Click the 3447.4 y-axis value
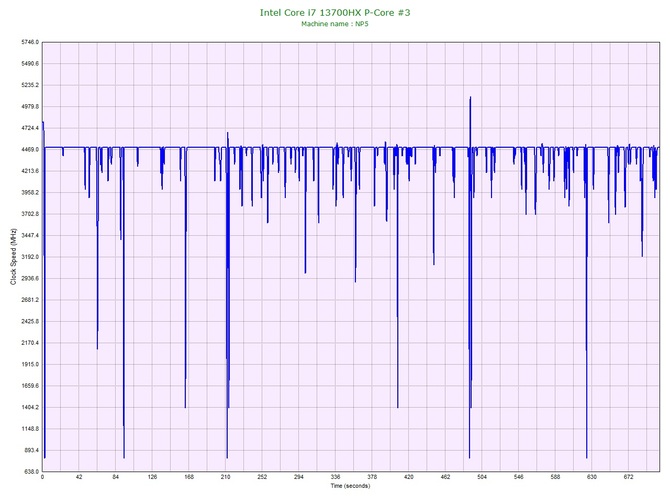This screenshot has width=670, height=503. 30,235
